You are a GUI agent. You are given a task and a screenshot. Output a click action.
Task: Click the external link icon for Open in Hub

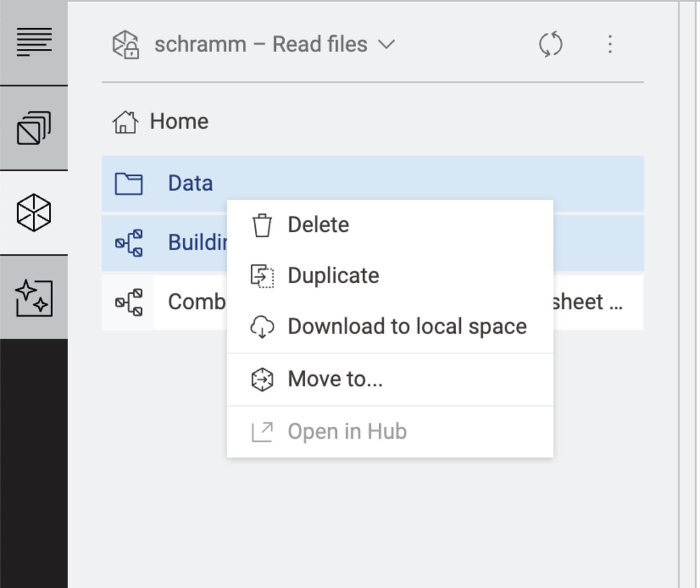pyautogui.click(x=262, y=432)
